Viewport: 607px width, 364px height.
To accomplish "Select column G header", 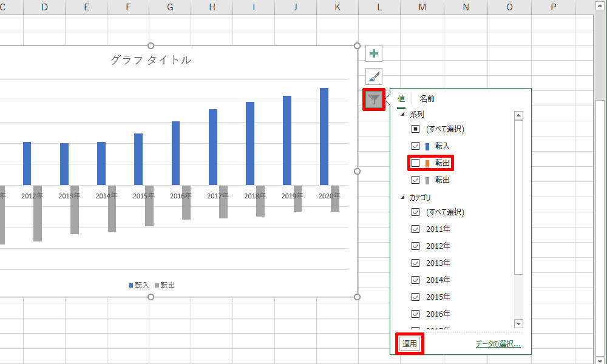I will click(x=170, y=7).
